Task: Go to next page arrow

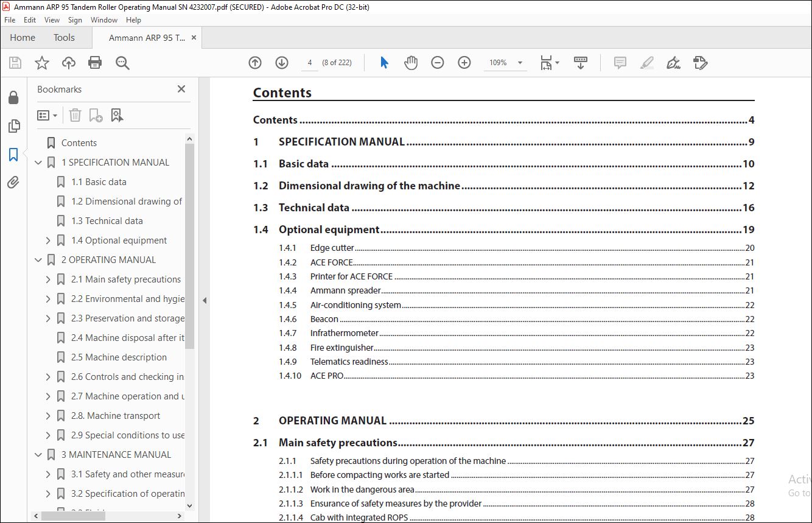Action: pyautogui.click(x=282, y=63)
